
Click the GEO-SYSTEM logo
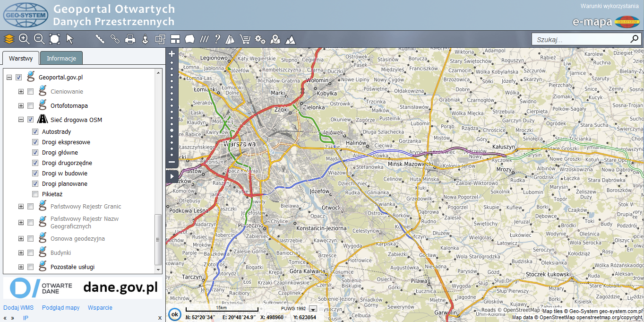pos(25,15)
